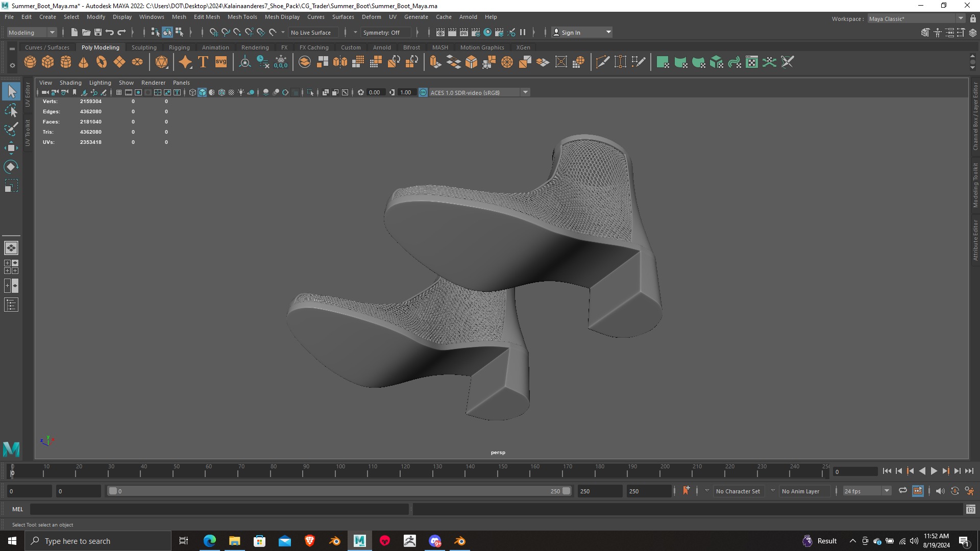Create a polygon cone from the shelf
The height and width of the screenshot is (551, 980).
pyautogui.click(x=84, y=62)
